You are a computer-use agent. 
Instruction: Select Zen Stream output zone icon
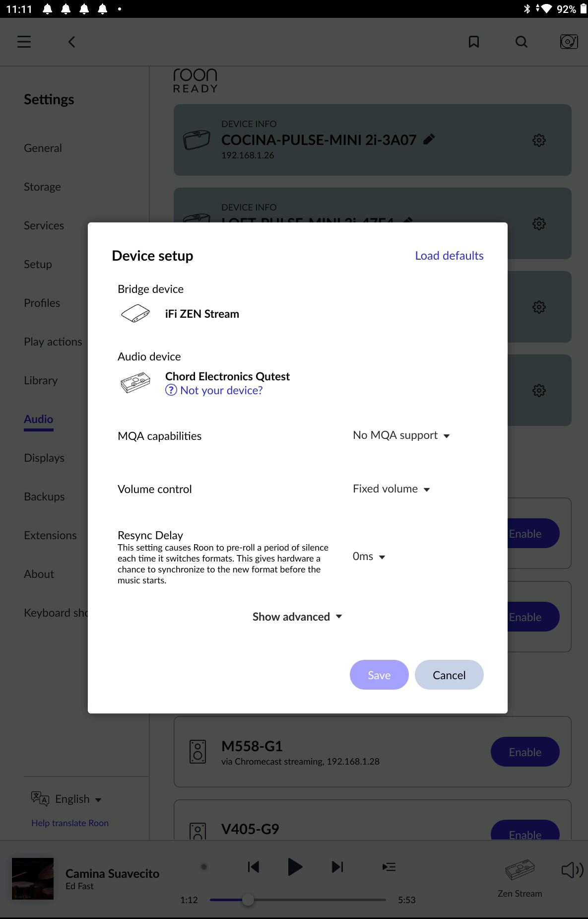[520, 870]
